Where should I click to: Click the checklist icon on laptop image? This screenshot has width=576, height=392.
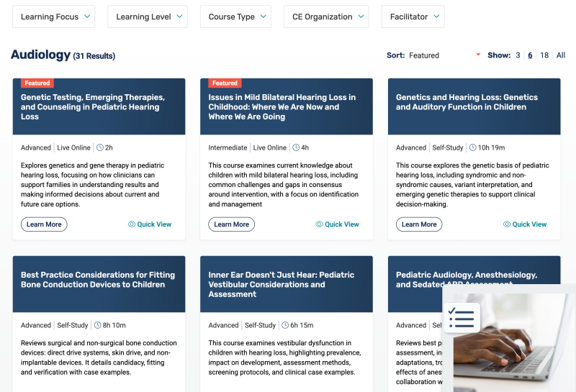pyautogui.click(x=462, y=318)
